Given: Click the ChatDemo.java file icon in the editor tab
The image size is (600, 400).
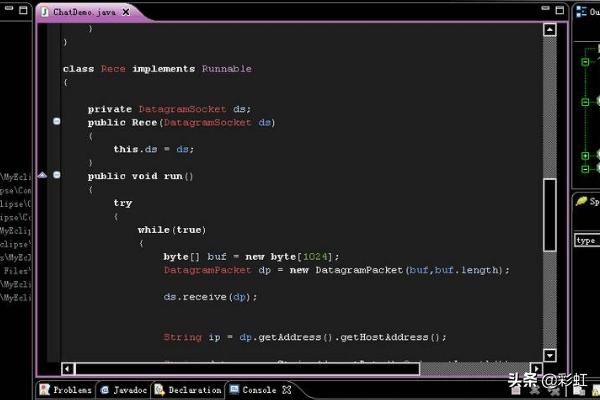Looking at the screenshot, I should click(x=44, y=10).
